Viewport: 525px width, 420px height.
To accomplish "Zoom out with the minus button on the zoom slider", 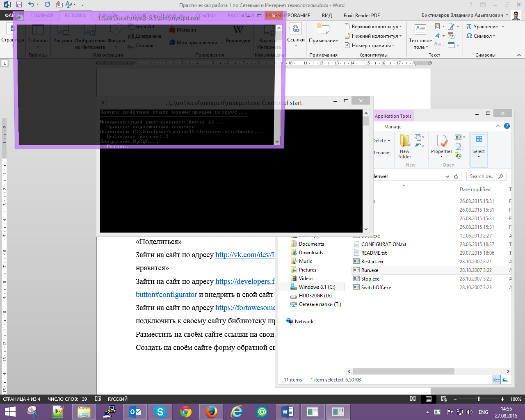I will 454,399.
